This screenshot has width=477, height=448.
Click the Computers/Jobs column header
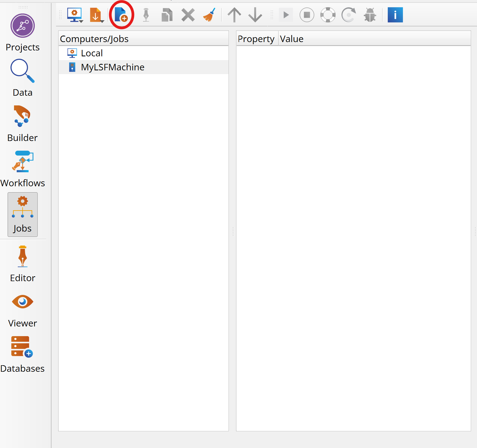[143, 39]
